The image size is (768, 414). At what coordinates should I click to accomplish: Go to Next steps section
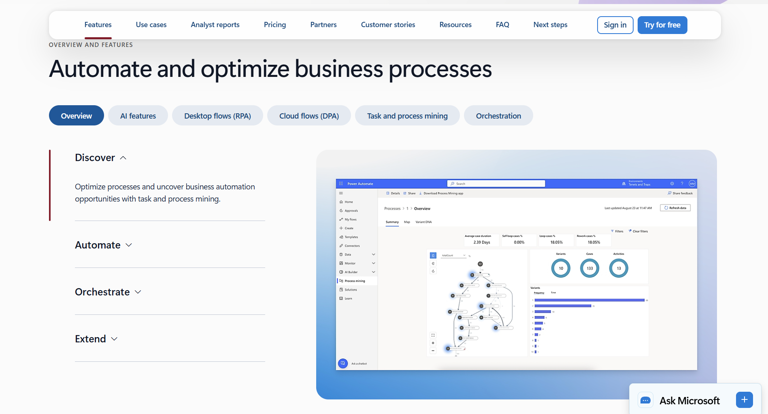(x=550, y=24)
